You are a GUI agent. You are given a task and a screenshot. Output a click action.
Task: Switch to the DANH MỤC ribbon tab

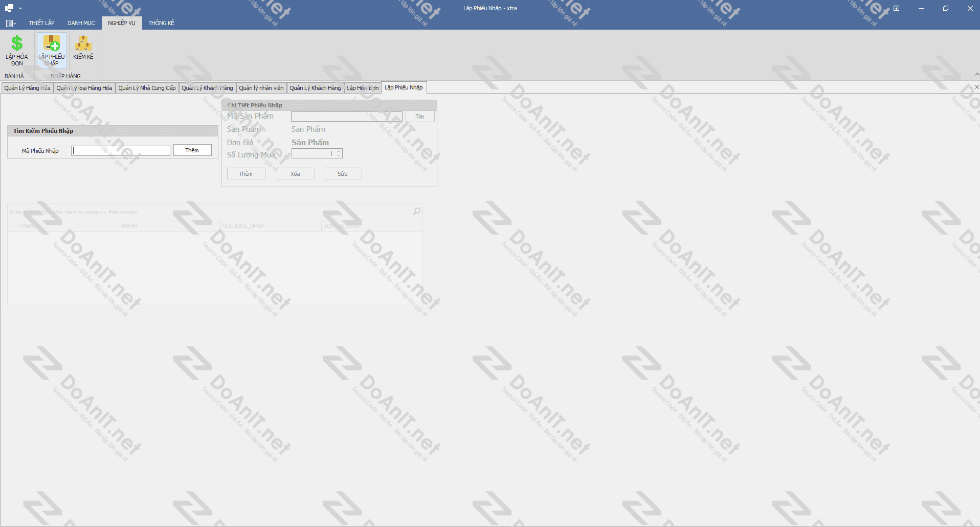pos(81,23)
